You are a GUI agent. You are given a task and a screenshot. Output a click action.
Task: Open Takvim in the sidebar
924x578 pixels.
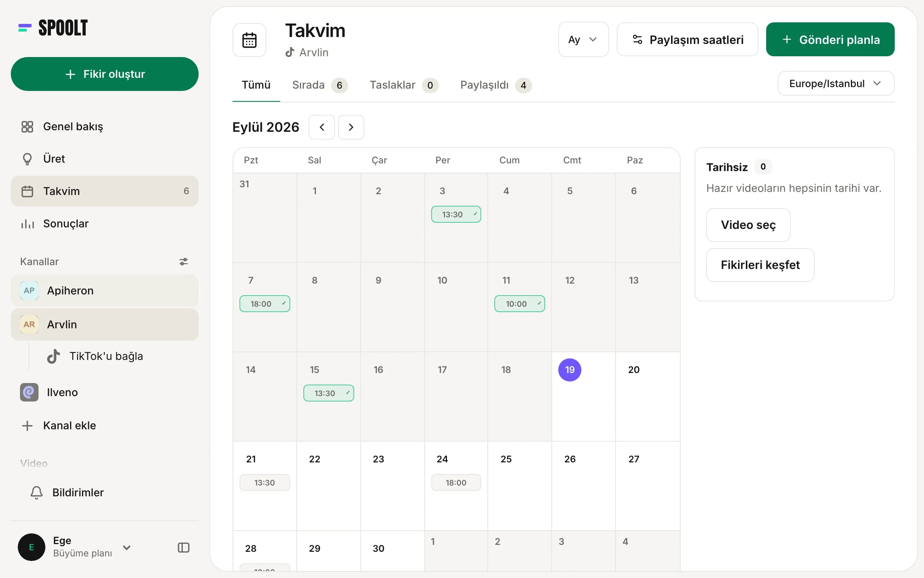[x=105, y=192]
